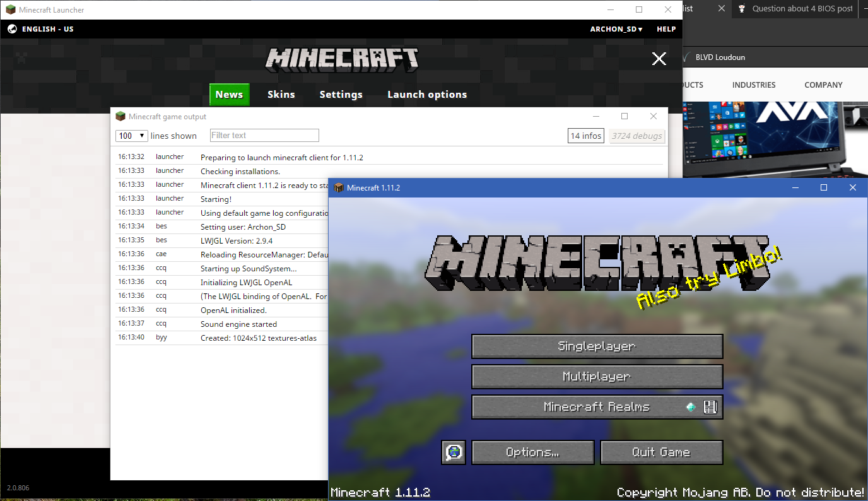Maximize the Minecraft game output window
This screenshot has width=868, height=501.
point(625,116)
